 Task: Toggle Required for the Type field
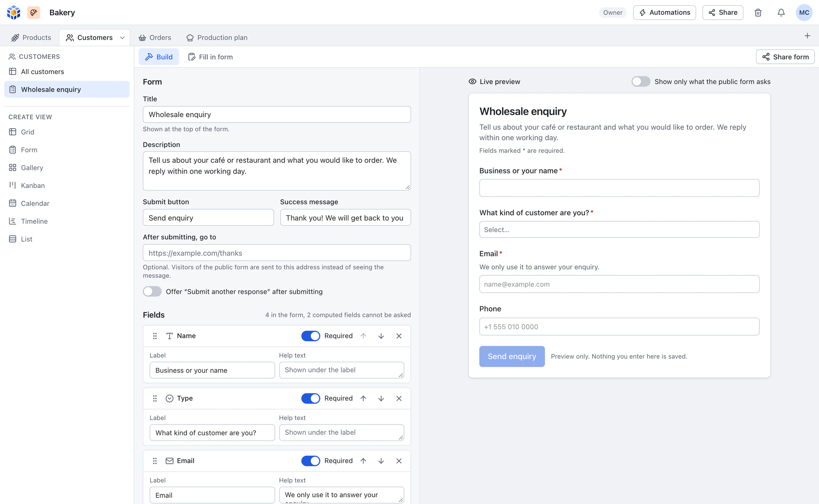[311, 399]
